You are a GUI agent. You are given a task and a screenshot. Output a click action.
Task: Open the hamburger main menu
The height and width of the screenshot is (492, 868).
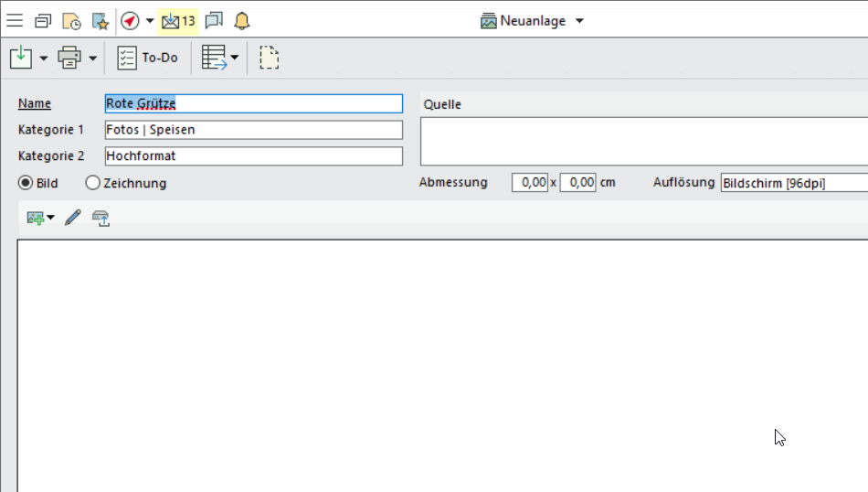tap(15, 20)
